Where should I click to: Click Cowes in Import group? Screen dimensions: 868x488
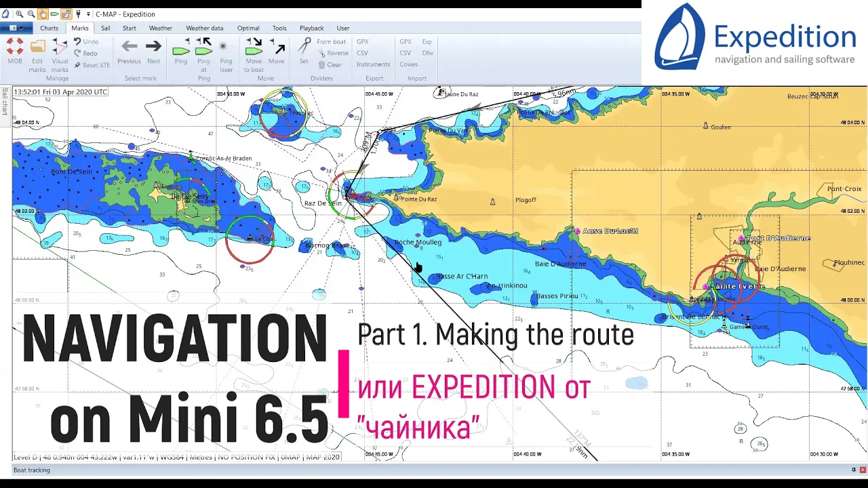click(408, 65)
